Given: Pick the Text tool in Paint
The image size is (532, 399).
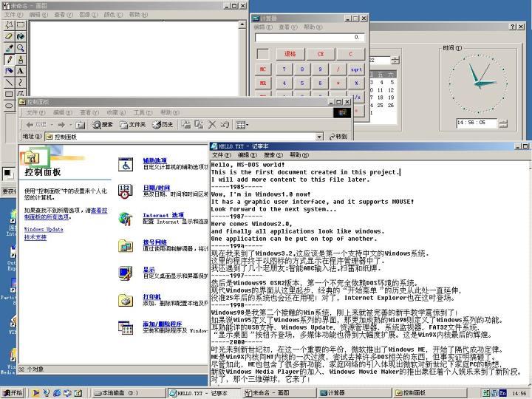Looking at the screenshot, I should pos(21,71).
